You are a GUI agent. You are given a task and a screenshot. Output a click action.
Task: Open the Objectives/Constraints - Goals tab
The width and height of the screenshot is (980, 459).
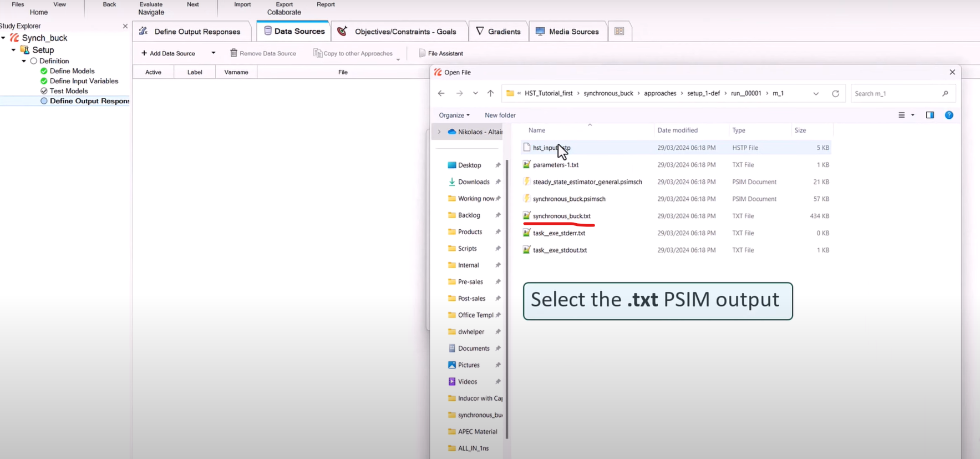[399, 32]
